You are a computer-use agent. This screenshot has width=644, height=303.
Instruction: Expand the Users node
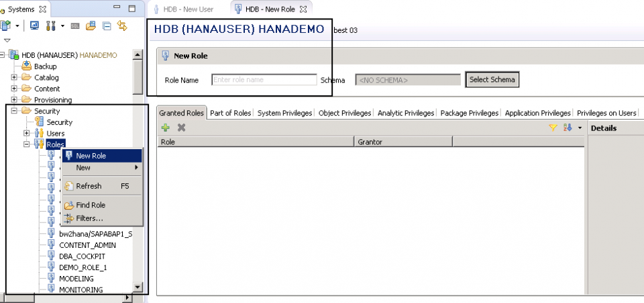coord(27,133)
